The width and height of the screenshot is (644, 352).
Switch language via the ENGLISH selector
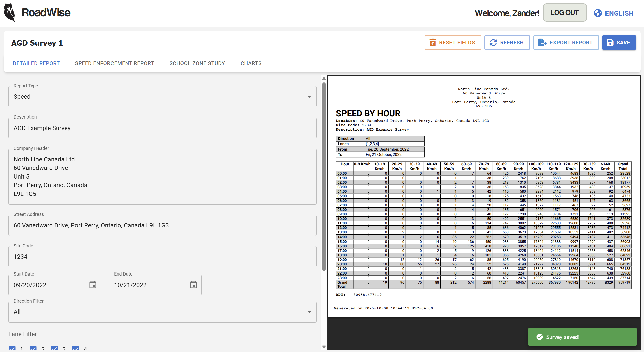click(619, 13)
